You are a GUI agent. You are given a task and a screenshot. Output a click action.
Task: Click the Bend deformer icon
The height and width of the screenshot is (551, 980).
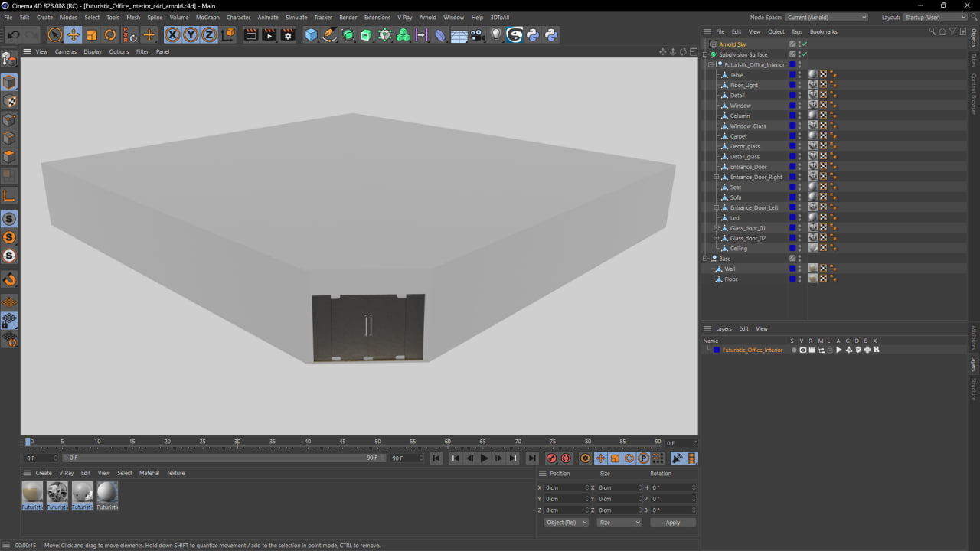[x=440, y=34]
